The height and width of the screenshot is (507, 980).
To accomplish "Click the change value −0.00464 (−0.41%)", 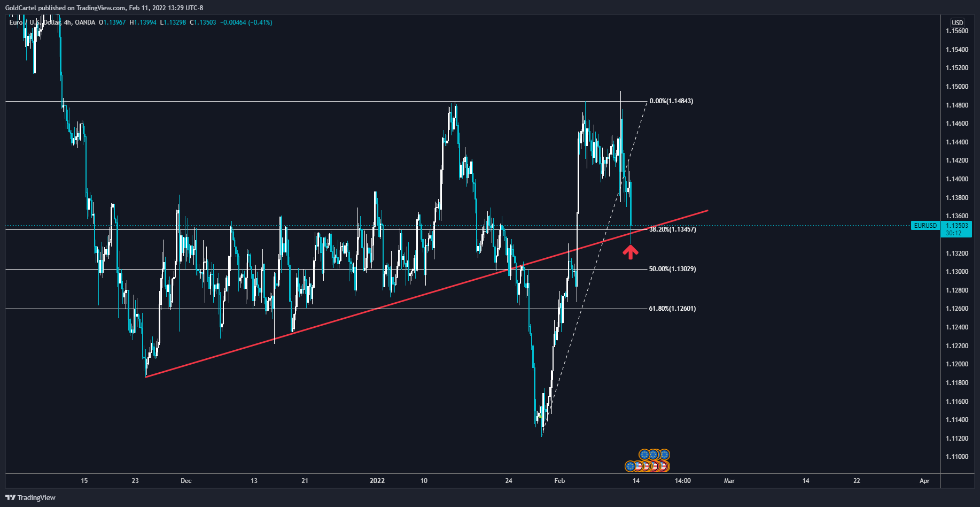I will 247,22.
